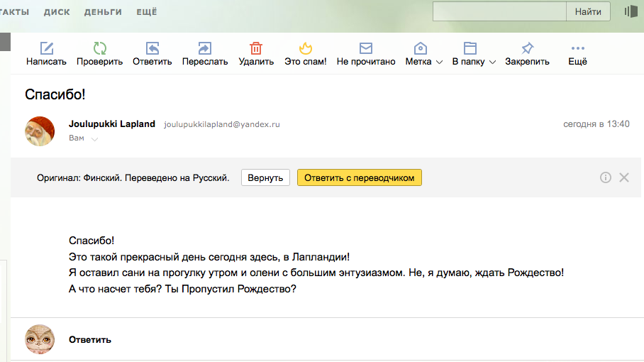This screenshot has height=362, width=644.
Task: Click the Проверить refresh mail icon
Action: 100,48
